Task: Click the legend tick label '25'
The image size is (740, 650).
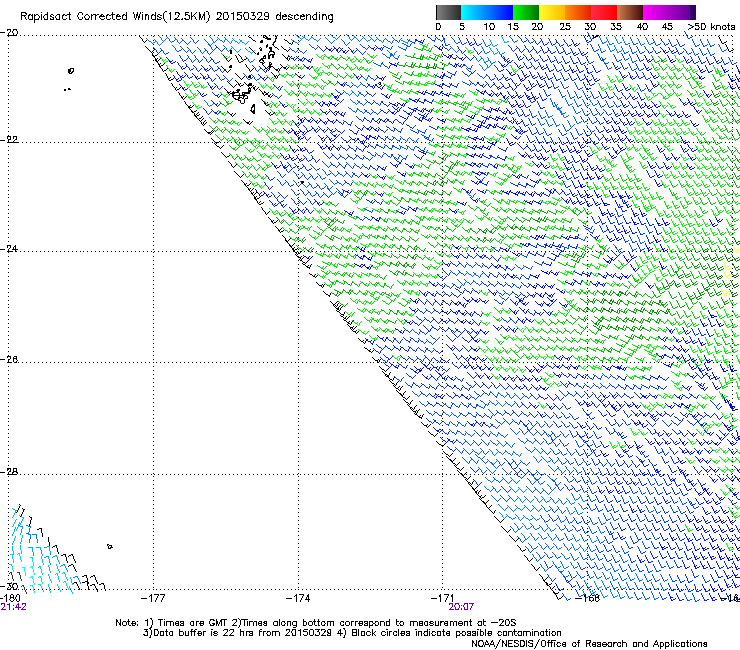Action: tap(565, 26)
